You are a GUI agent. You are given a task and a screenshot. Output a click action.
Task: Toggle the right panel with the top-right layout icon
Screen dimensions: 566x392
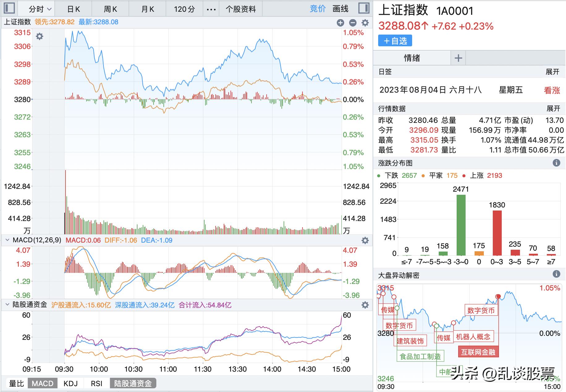click(x=364, y=8)
